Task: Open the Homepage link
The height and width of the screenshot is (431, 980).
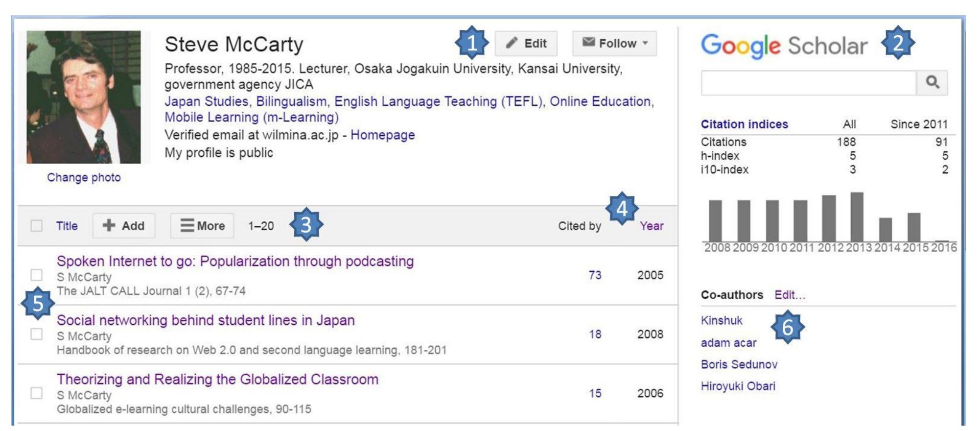Action: point(382,135)
